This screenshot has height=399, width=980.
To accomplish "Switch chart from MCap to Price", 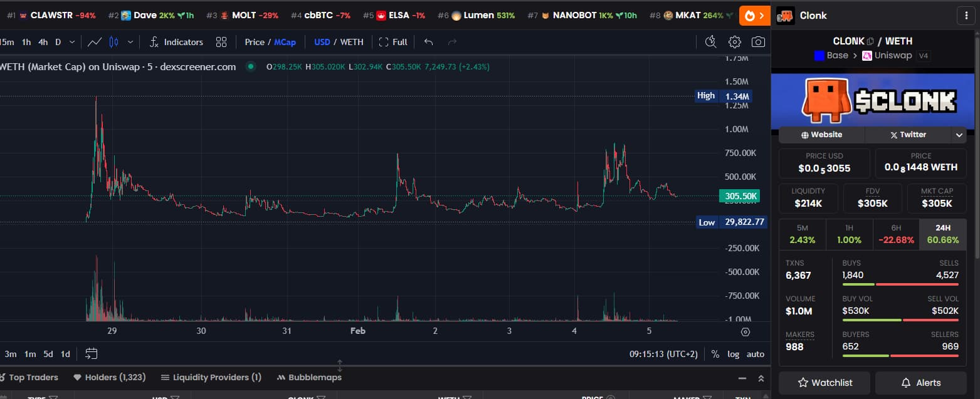I will 255,42.
